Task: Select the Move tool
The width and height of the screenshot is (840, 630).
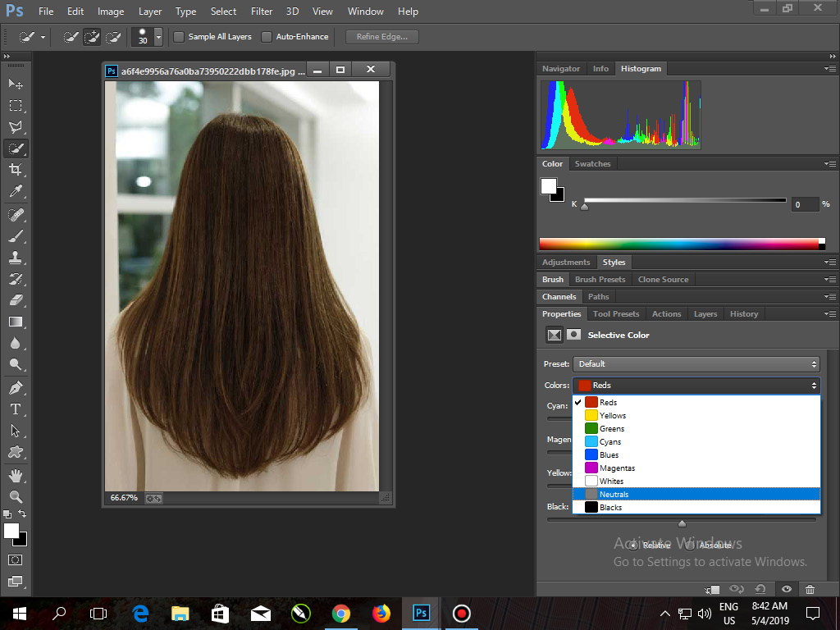Action: pos(15,84)
